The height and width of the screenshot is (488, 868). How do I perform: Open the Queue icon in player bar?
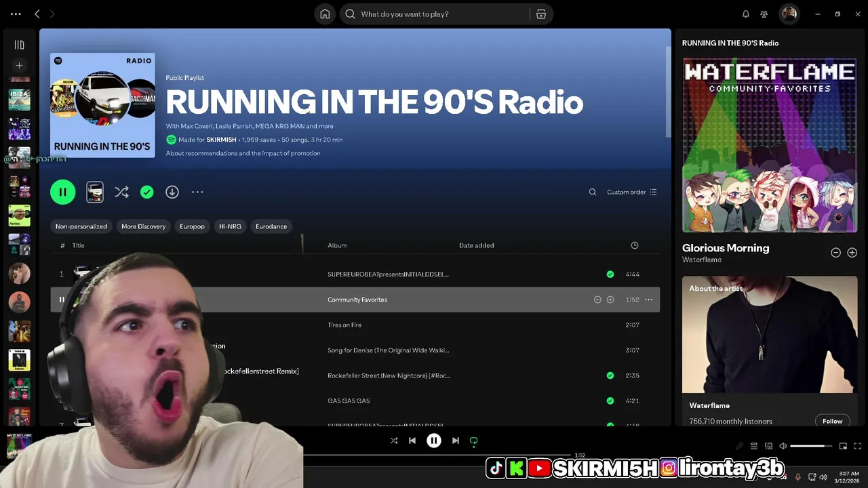click(x=754, y=446)
